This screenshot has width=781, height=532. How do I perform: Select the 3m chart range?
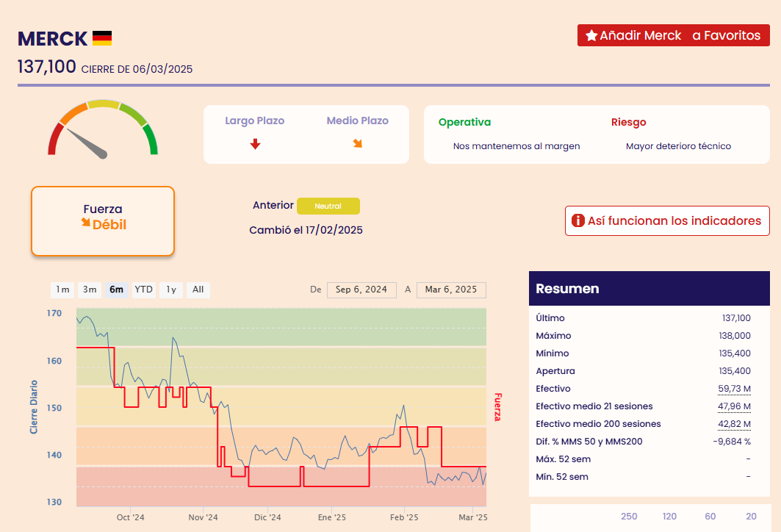pos(90,290)
